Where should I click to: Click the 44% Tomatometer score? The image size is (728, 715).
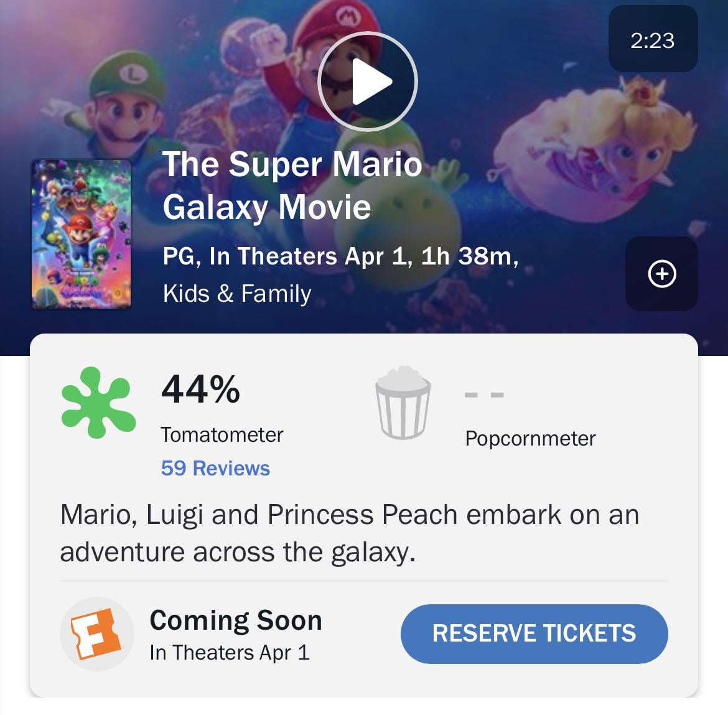[x=200, y=390]
